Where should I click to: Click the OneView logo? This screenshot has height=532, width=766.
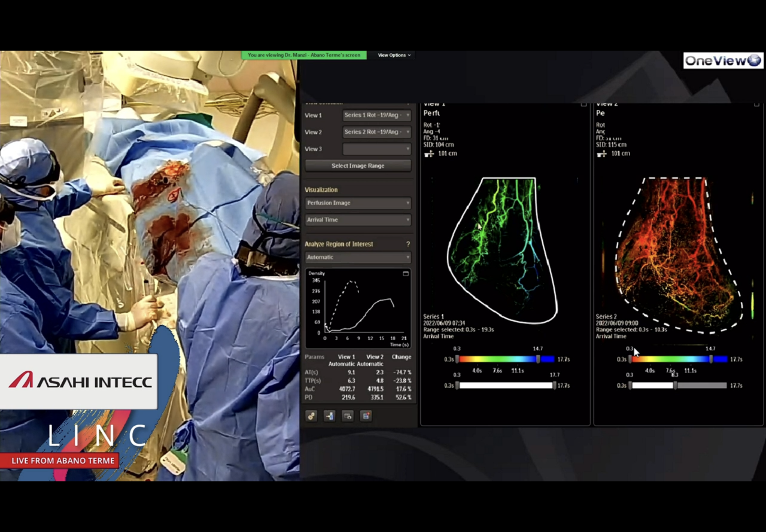[x=723, y=61]
